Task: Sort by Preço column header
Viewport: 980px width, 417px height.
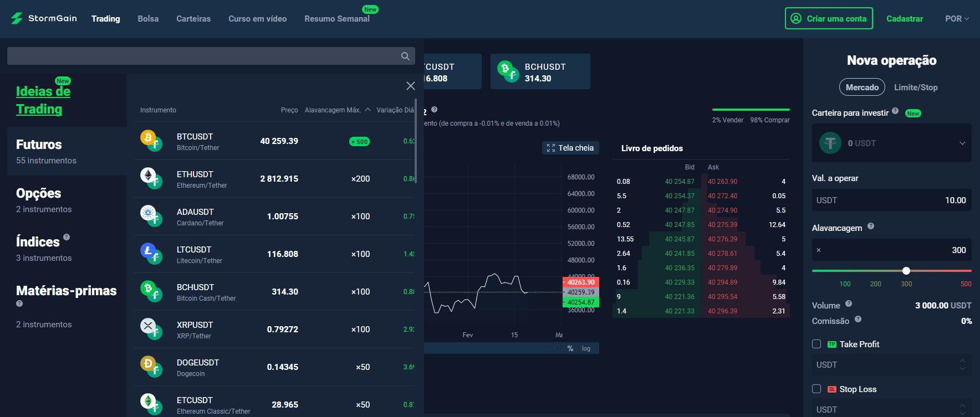Action: (289, 110)
